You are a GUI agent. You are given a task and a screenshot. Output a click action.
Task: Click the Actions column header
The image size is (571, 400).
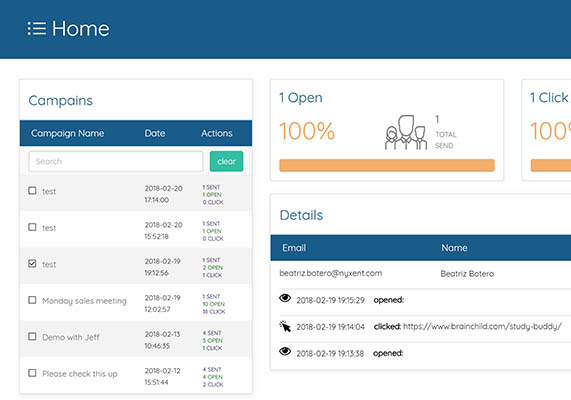(x=217, y=133)
